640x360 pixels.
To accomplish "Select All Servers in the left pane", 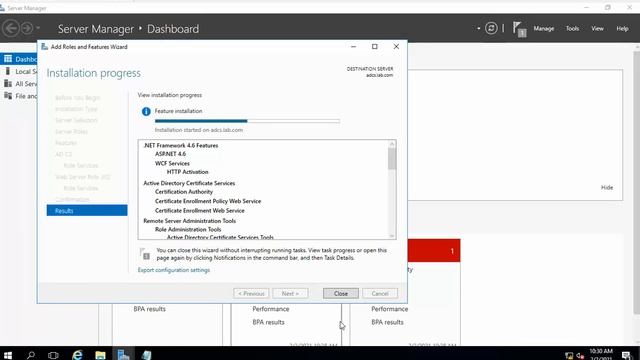I will 19,84.
